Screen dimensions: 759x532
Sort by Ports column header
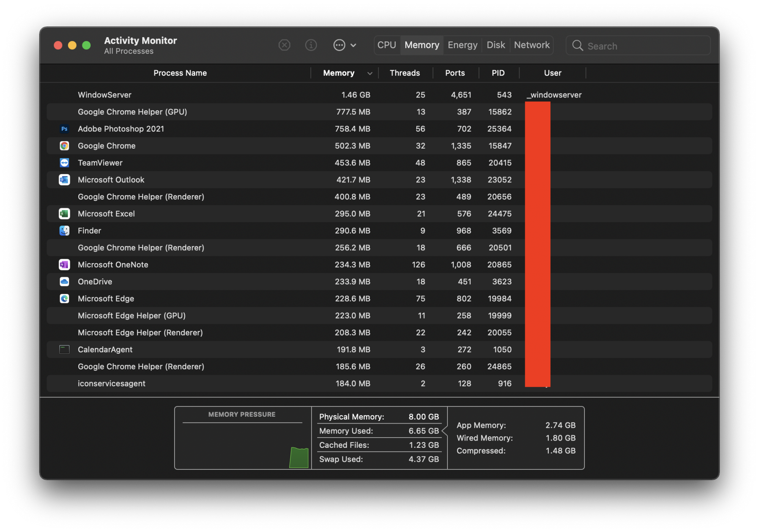(x=455, y=73)
